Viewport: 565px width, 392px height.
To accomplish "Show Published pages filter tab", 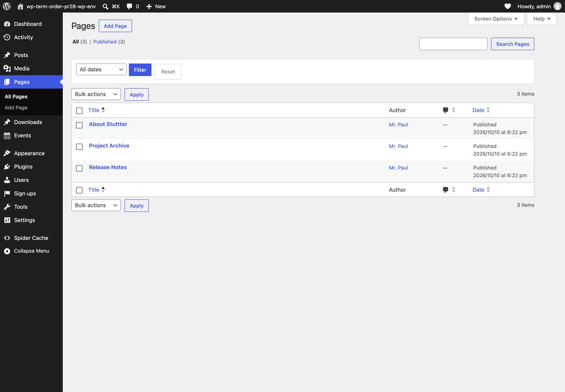I will click(x=105, y=42).
